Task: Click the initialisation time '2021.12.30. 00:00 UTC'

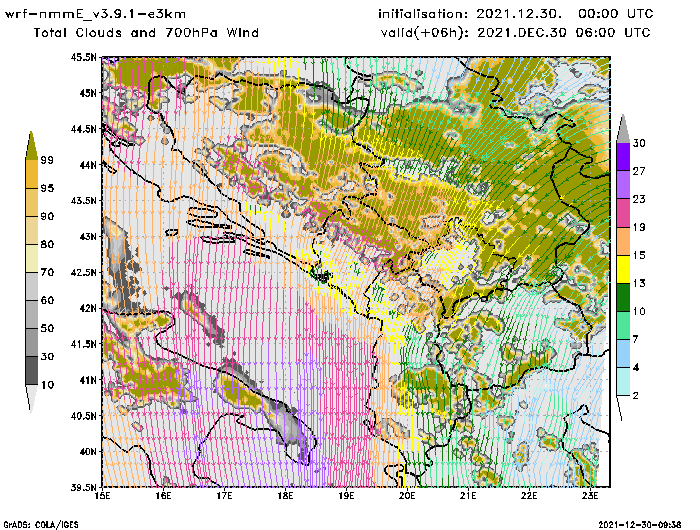Action: pos(564,14)
